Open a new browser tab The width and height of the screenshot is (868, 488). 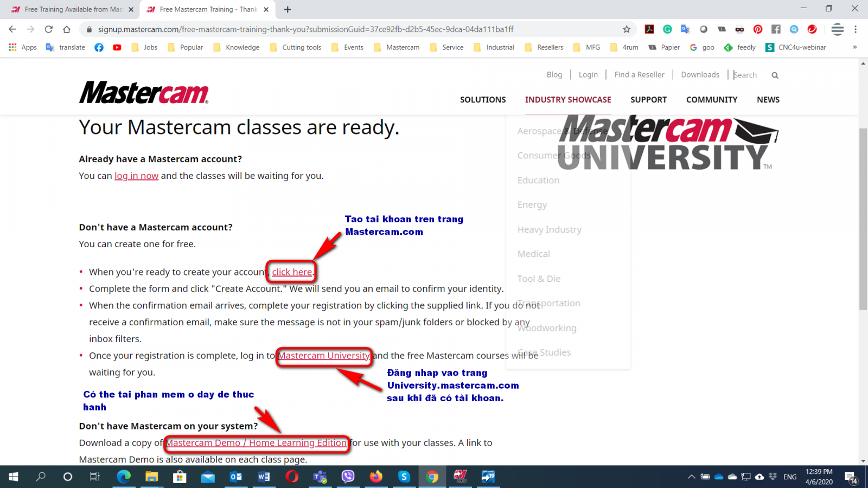click(288, 10)
